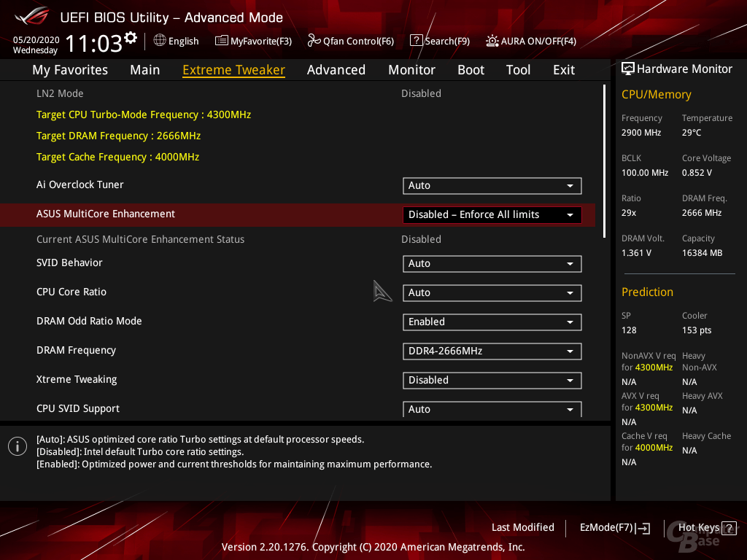Screen dimensions: 747x560
Task: Click the 05/20/2020 date
Action: (x=36, y=40)
